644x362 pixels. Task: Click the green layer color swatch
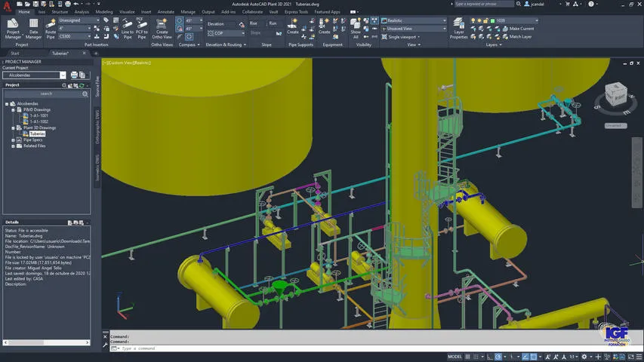click(x=492, y=20)
